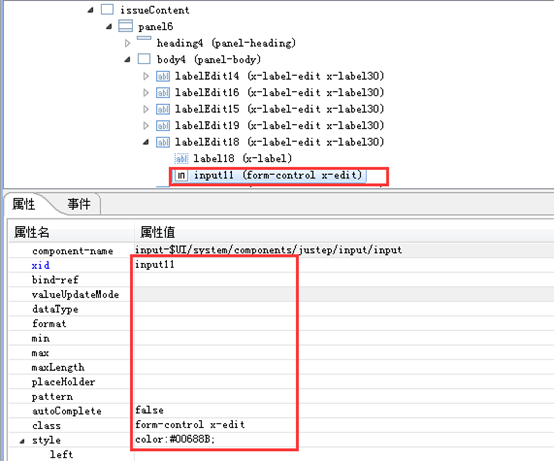Click the autoComplete property label
554x461 pixels.
coord(67,411)
